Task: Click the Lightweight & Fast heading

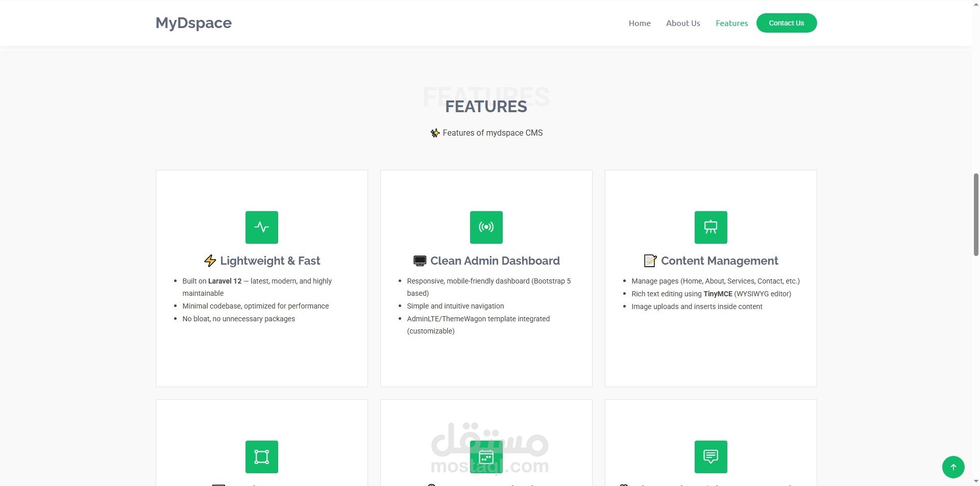Action: (270, 261)
